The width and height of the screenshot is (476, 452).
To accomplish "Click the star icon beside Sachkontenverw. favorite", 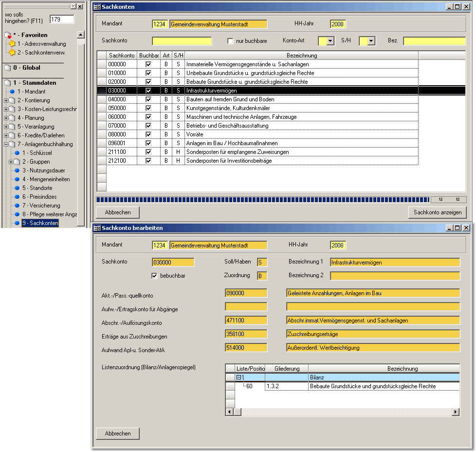I will 12,53.
